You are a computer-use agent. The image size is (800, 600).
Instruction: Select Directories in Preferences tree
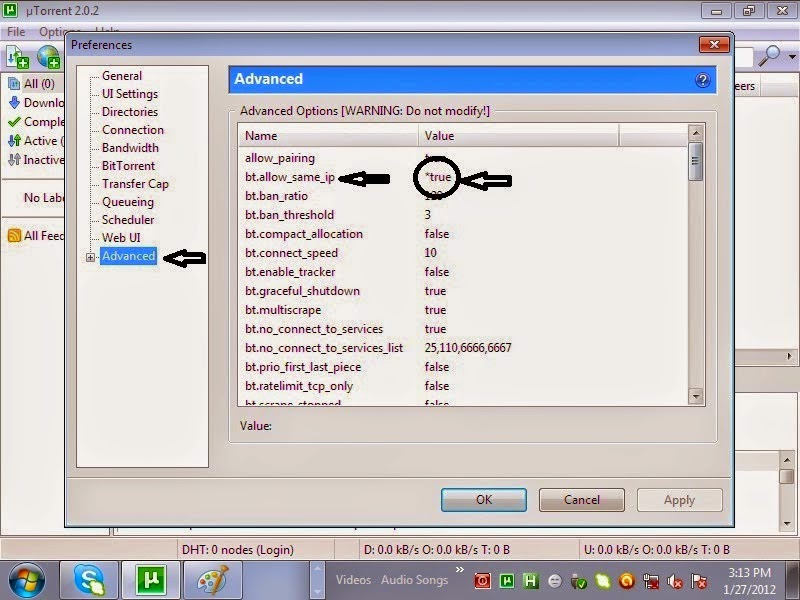point(130,112)
